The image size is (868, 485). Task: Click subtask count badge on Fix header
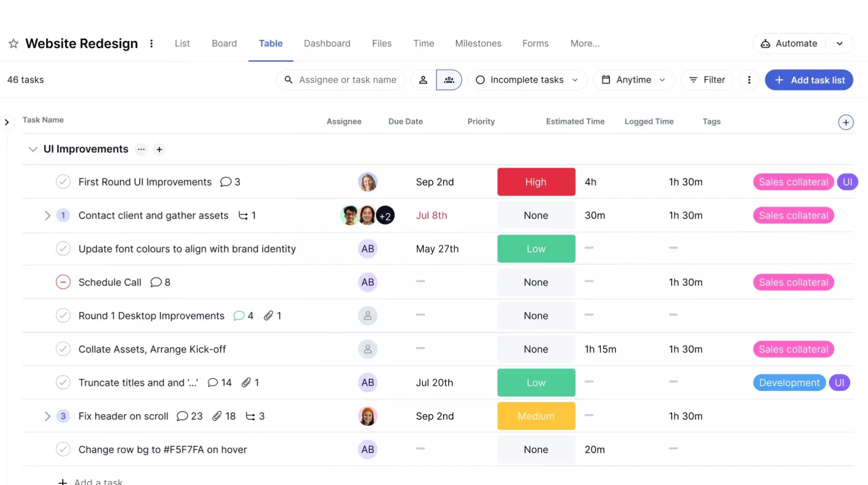pyautogui.click(x=63, y=416)
